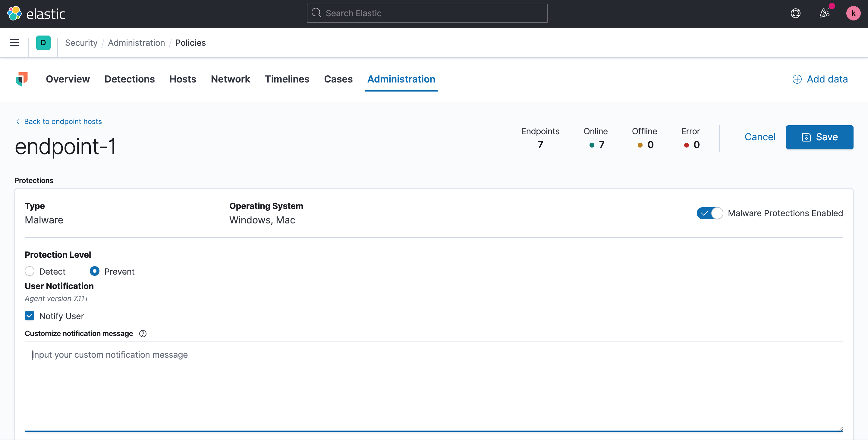
Task: Uncheck the Notify User checkbox
Action: pos(30,316)
